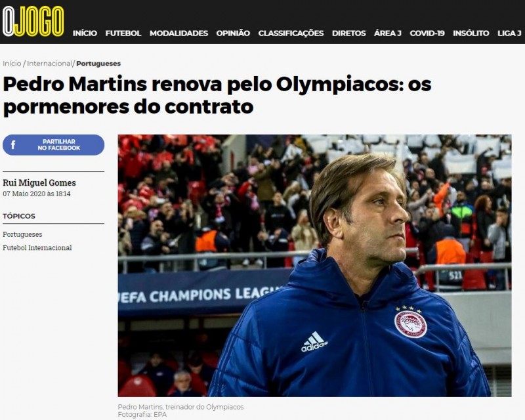
Task: Click the O Jogo logo
Action: 33,21
